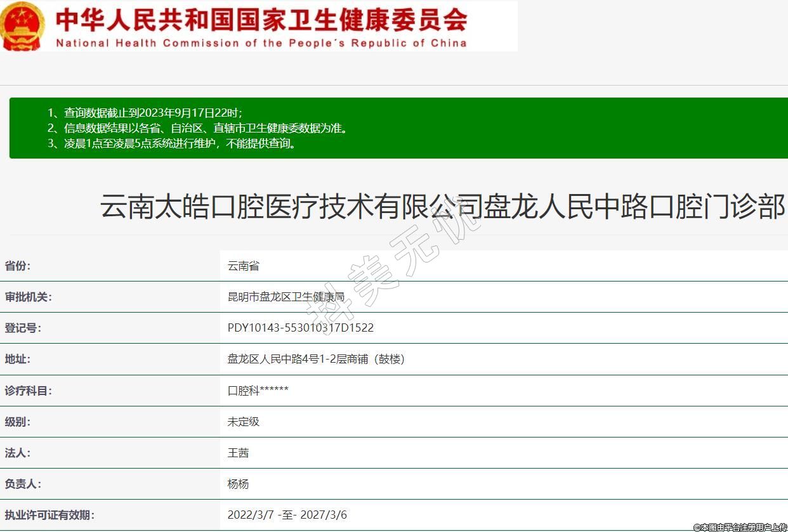788x532 pixels.
Task: Select the 登记号 row label
Action: 23,328
